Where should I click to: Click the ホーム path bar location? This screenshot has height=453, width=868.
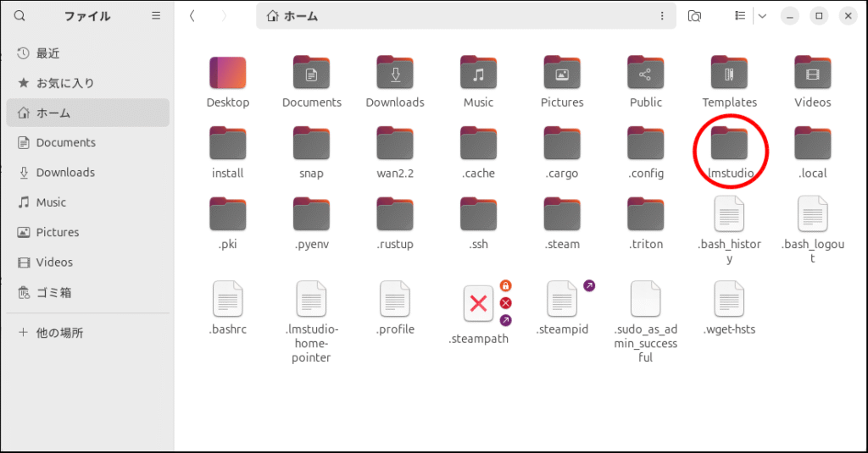292,15
